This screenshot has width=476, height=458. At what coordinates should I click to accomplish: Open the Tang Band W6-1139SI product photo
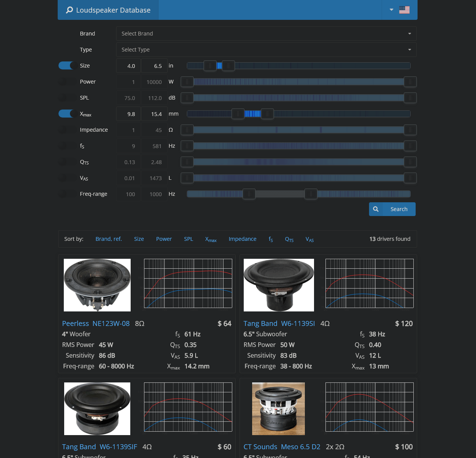click(279, 285)
